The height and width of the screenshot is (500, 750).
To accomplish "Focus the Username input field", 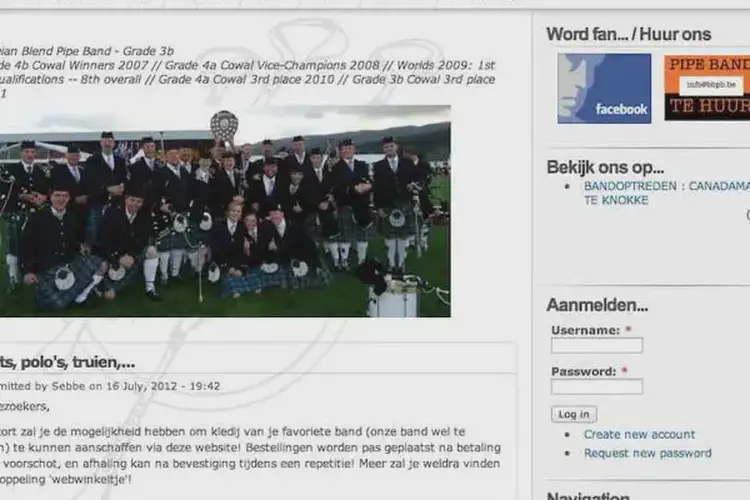I will [x=596, y=345].
